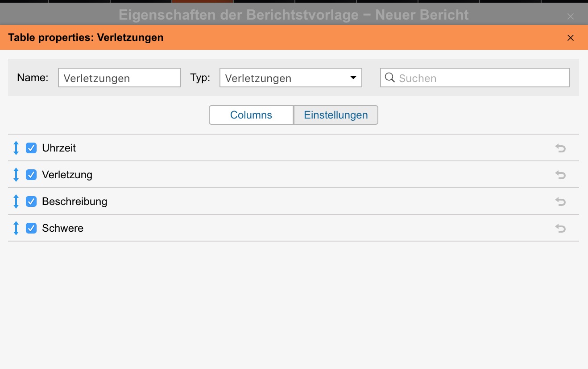
Task: Reset the Beschreibung column with undo icon
Action: pyautogui.click(x=560, y=201)
